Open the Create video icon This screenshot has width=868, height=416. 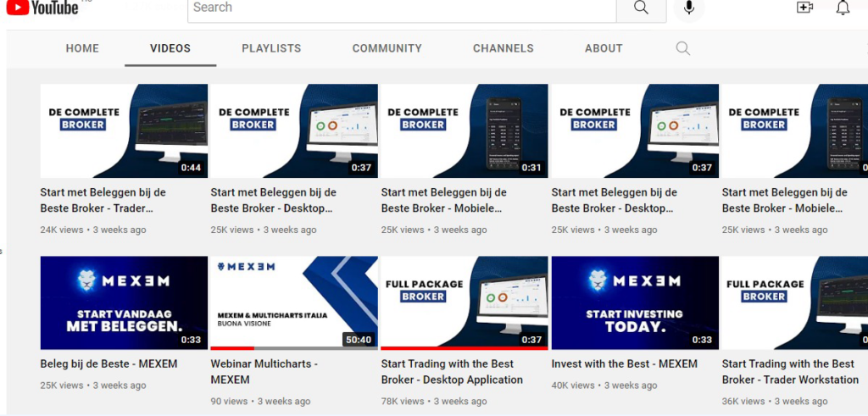point(804,8)
